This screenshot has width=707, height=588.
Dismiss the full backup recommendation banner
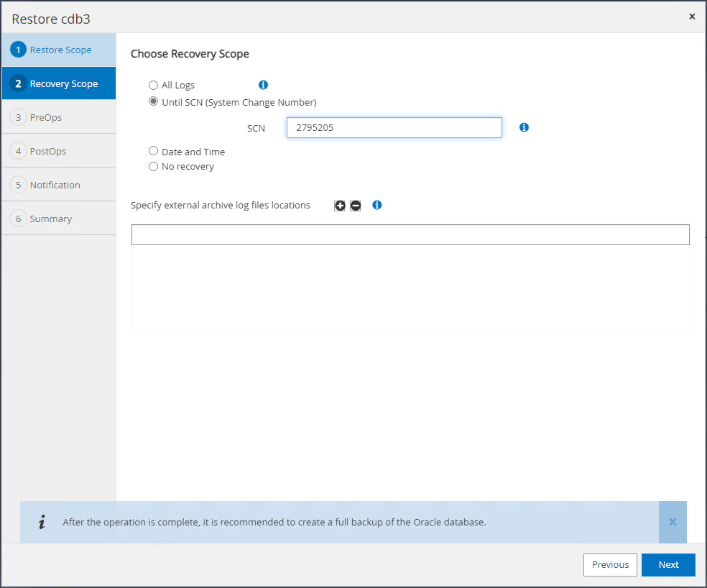pos(673,522)
